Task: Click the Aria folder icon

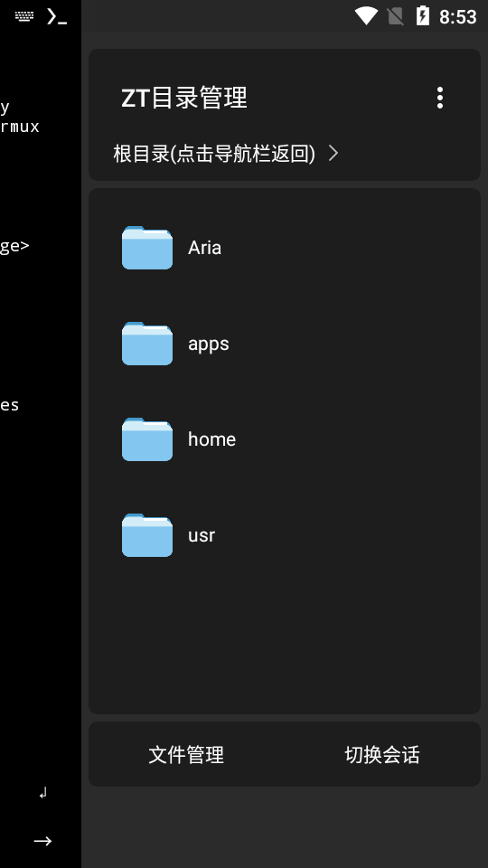Action: coord(147,248)
